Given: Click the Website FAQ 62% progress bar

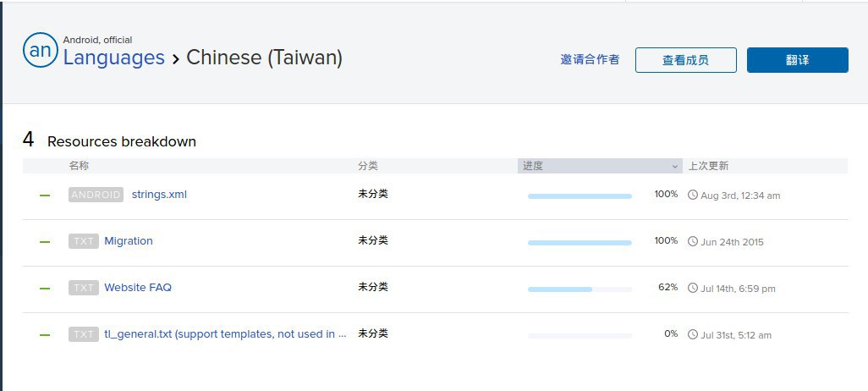Looking at the screenshot, I should pos(580,289).
